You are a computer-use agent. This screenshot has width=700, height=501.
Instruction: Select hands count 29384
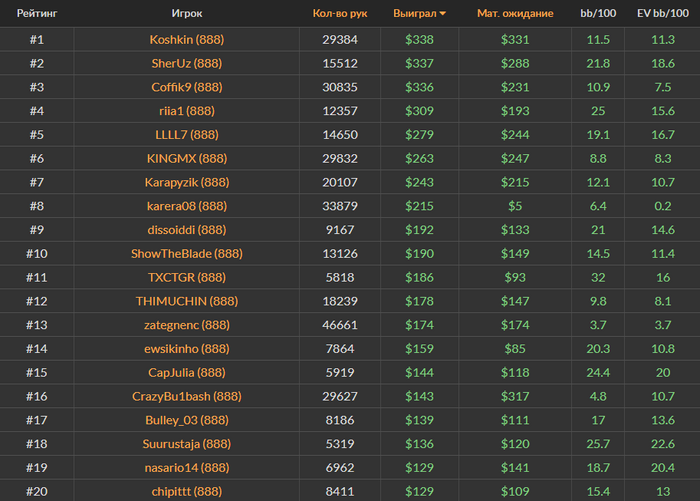[340, 40]
